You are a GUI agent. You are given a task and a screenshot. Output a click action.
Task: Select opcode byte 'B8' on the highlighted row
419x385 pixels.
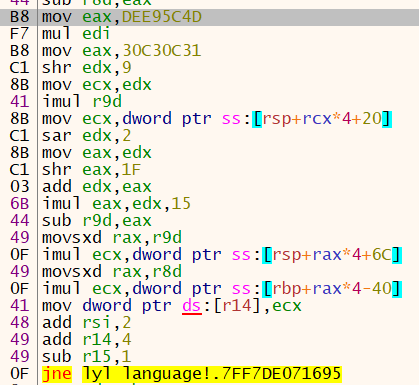click(x=20, y=17)
